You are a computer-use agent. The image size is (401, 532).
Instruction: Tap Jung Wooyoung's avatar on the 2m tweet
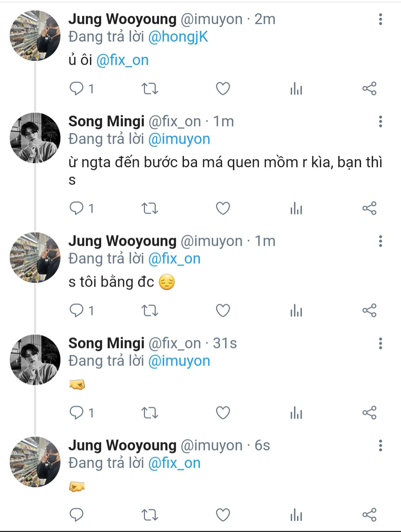click(35, 36)
